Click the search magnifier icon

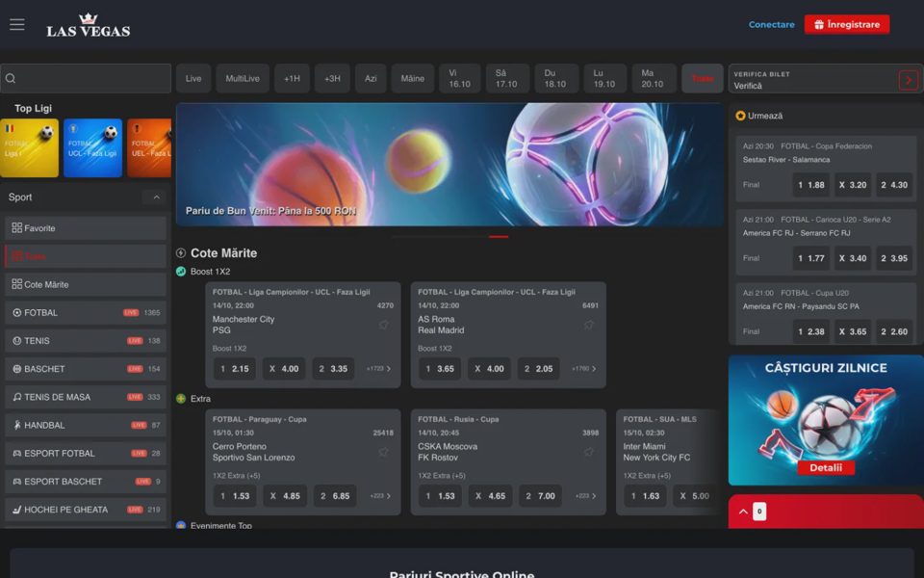[x=11, y=78]
